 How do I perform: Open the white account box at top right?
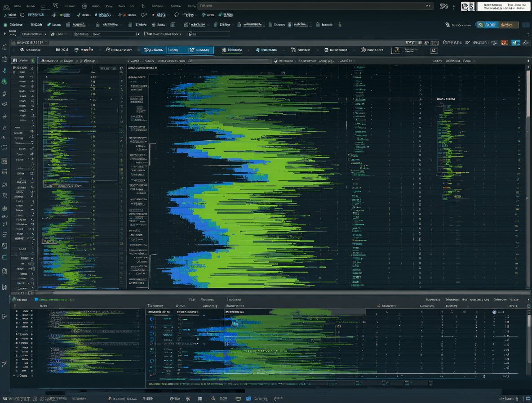[503, 6]
